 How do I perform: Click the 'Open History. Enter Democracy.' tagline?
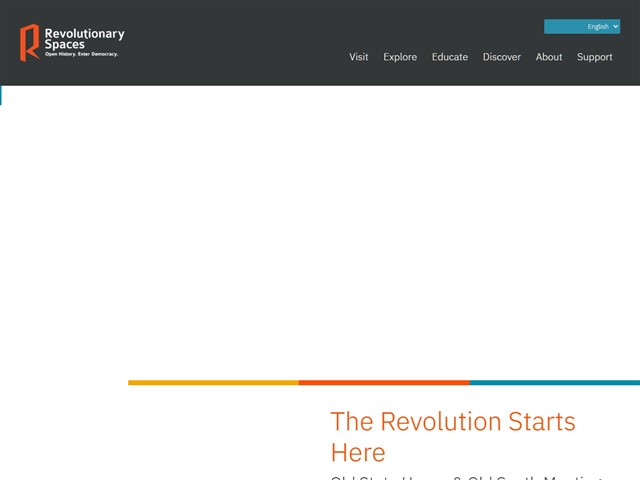click(81, 54)
